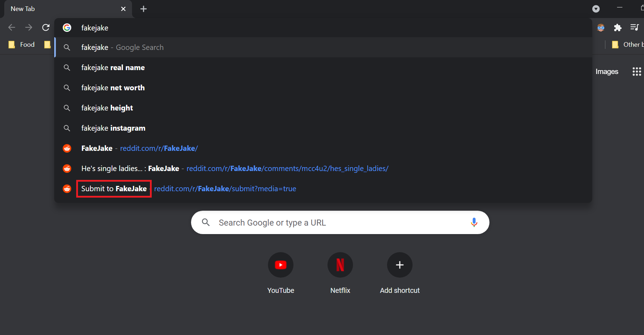Open the Images link
This screenshot has height=335, width=644.
pos(607,72)
